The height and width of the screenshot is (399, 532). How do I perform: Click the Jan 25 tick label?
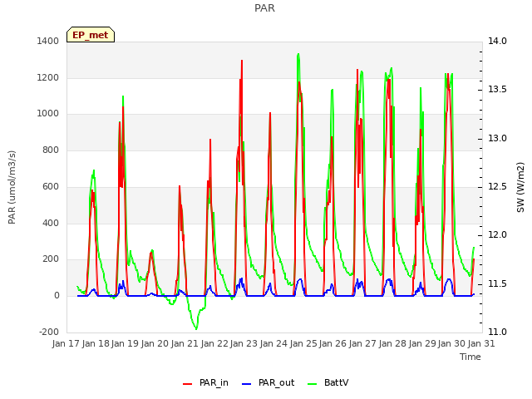tap(303, 343)
